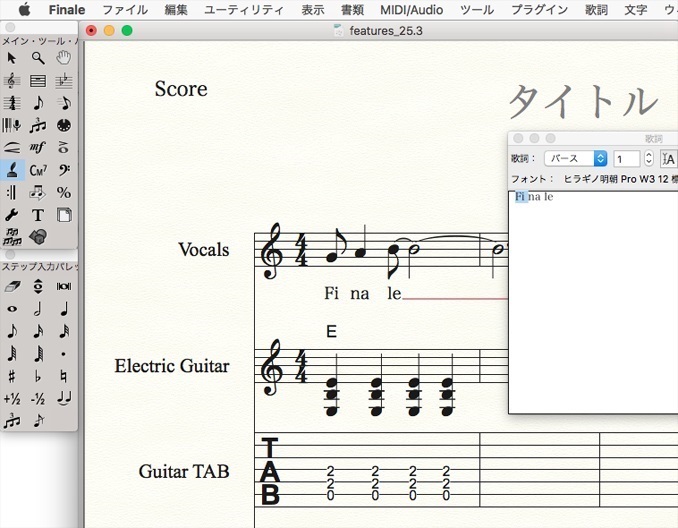Toggle the sharp accidental in palette
Viewport: 678px width, 528px height.
[x=12, y=377]
